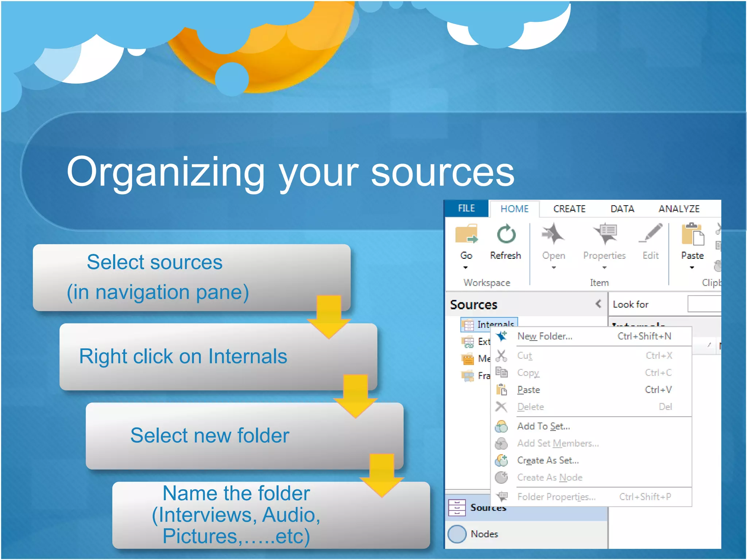This screenshot has height=560, width=747.
Task: Click the Paste clipboard icon in ribbon
Action: click(693, 234)
